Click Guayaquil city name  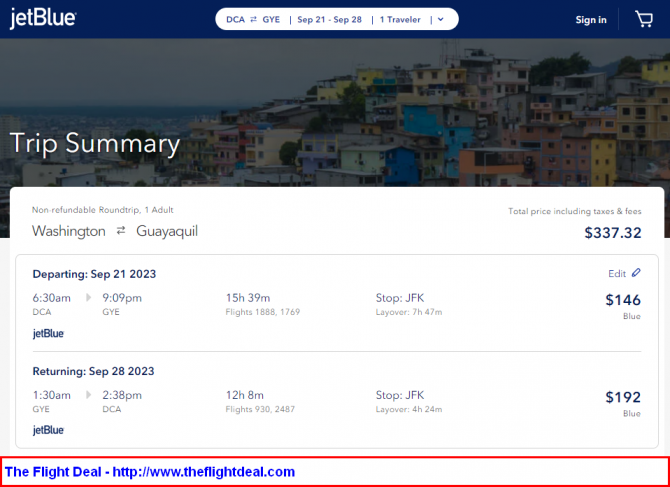(x=167, y=231)
